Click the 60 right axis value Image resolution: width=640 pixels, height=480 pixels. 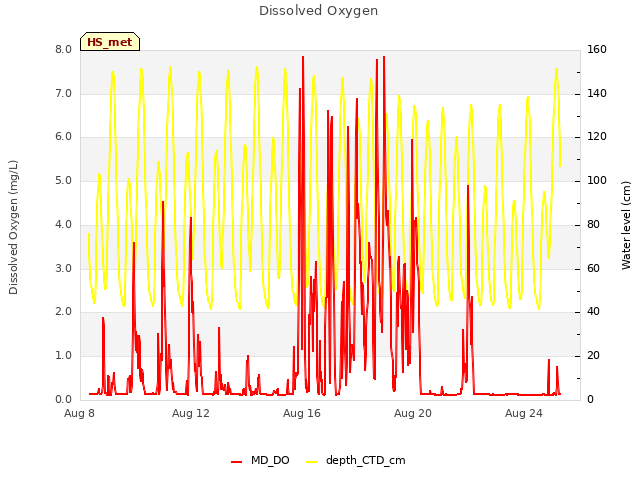(593, 269)
